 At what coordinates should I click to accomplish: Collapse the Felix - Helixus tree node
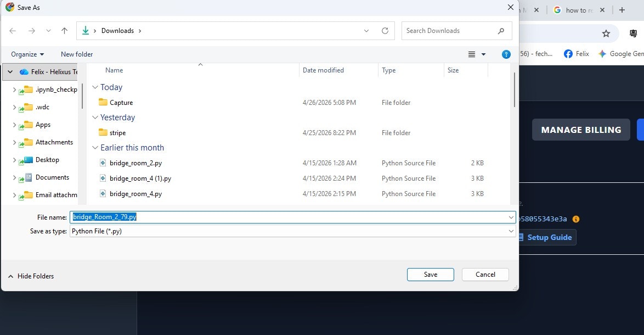click(10, 72)
